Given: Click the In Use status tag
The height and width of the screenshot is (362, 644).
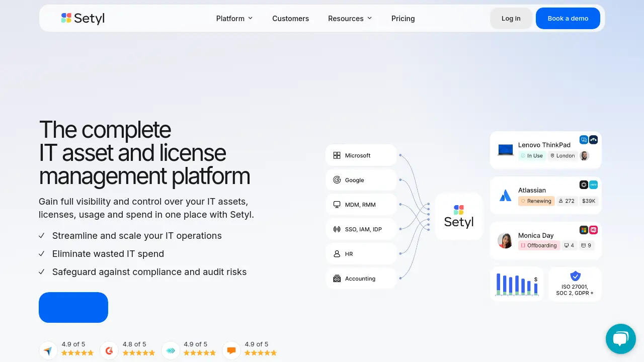Looking at the screenshot, I should (532, 156).
